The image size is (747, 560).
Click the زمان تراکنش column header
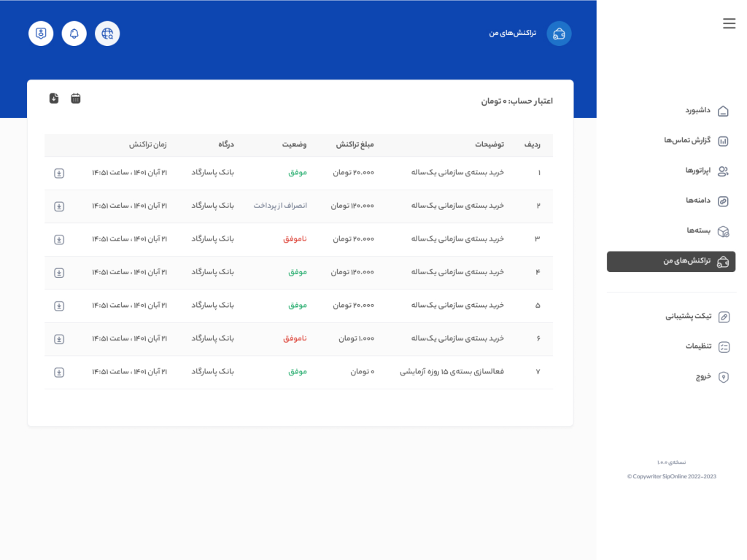click(x=147, y=145)
